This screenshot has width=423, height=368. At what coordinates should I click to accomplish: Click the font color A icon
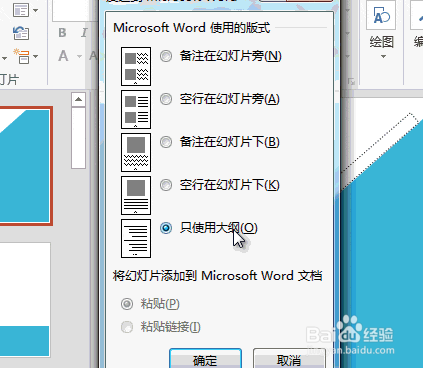click(63, 56)
